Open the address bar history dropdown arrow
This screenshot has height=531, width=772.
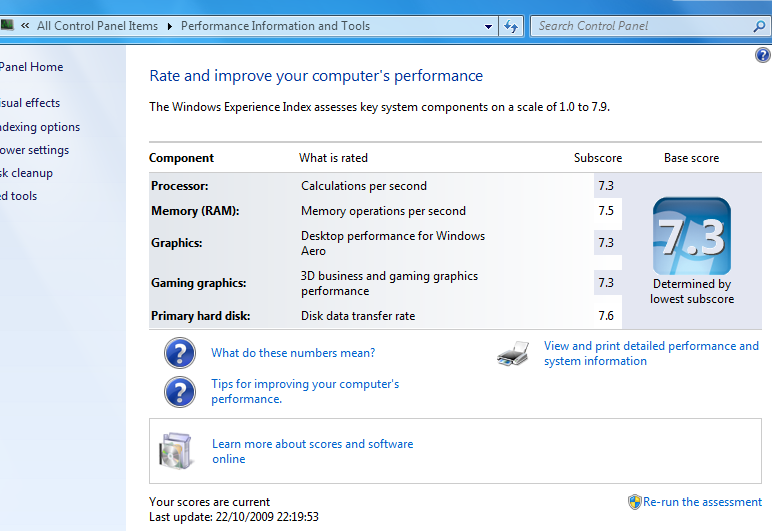(x=488, y=26)
